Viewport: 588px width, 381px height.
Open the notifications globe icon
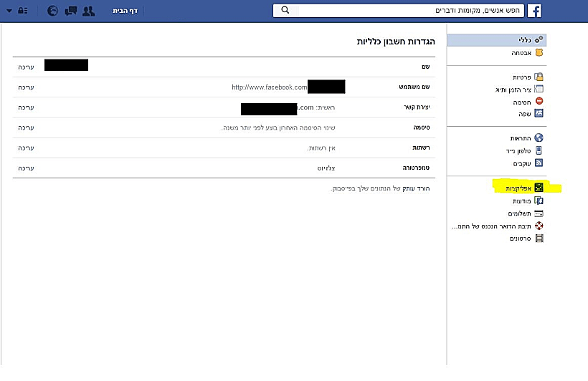pos(52,11)
